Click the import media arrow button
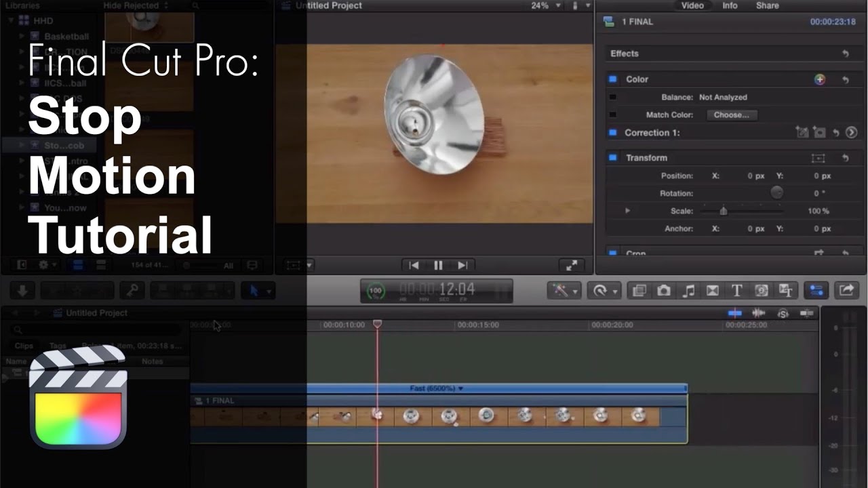The image size is (868, 488). tap(22, 291)
